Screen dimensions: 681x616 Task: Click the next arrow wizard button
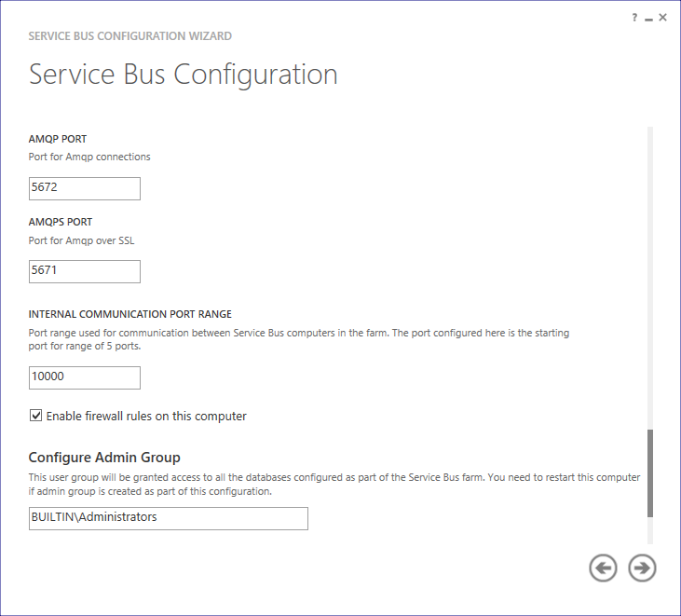point(642,568)
